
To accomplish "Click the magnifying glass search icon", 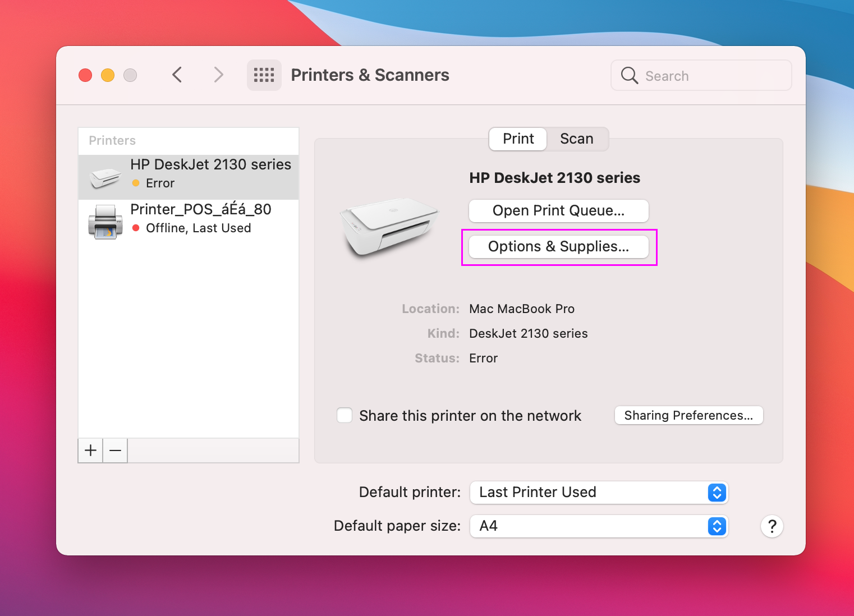I will [630, 76].
